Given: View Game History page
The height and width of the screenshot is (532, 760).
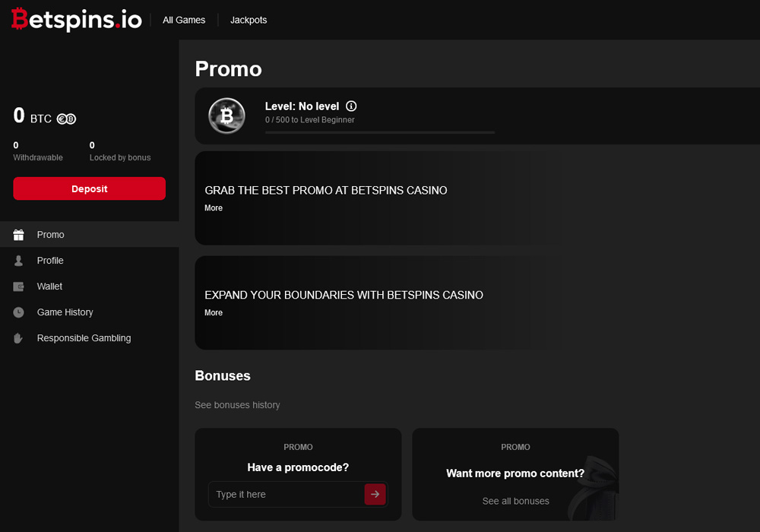Looking at the screenshot, I should click(x=90, y=312).
